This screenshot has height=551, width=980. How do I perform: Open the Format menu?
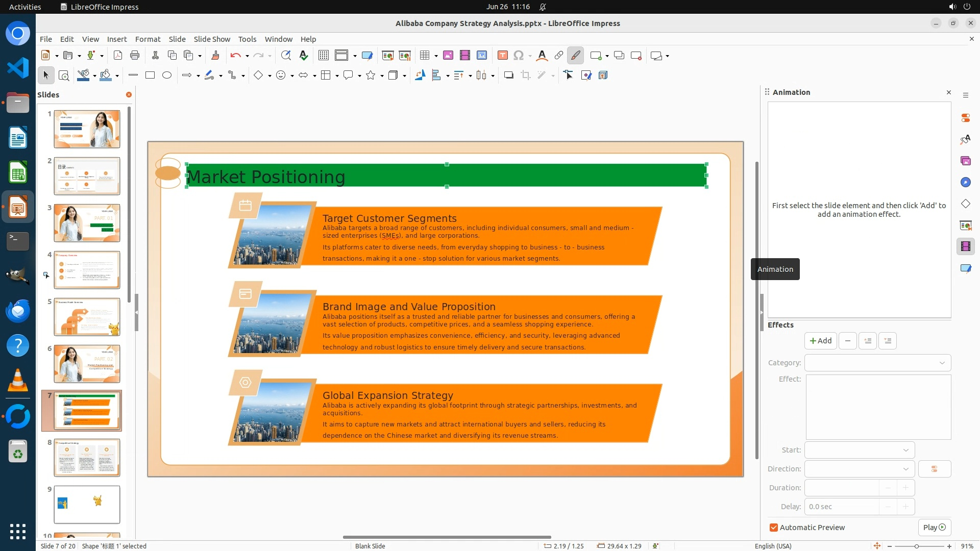[x=148, y=39]
